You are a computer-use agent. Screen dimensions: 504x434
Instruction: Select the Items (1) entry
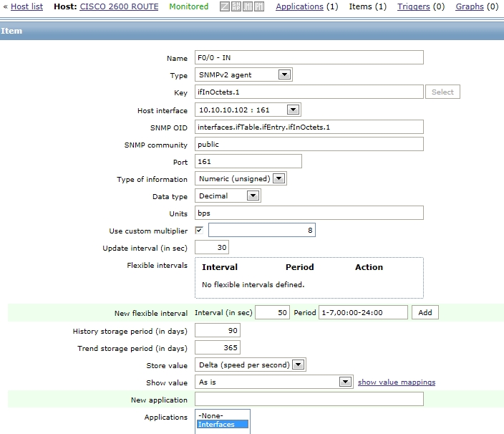click(368, 6)
